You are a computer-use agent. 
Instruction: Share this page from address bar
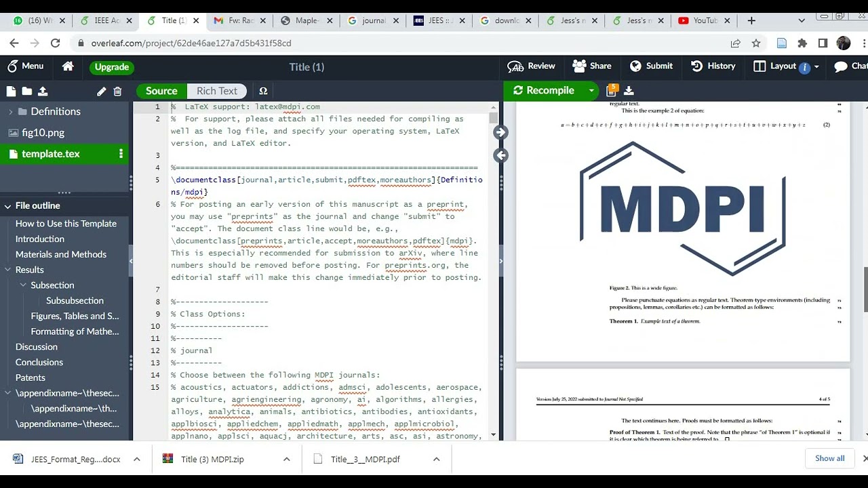point(735,43)
